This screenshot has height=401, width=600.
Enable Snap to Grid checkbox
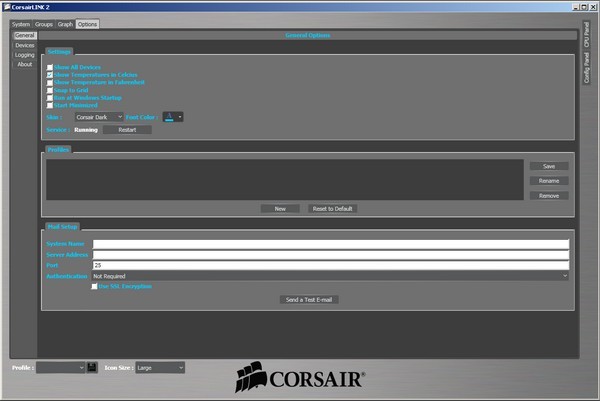pyautogui.click(x=50, y=90)
